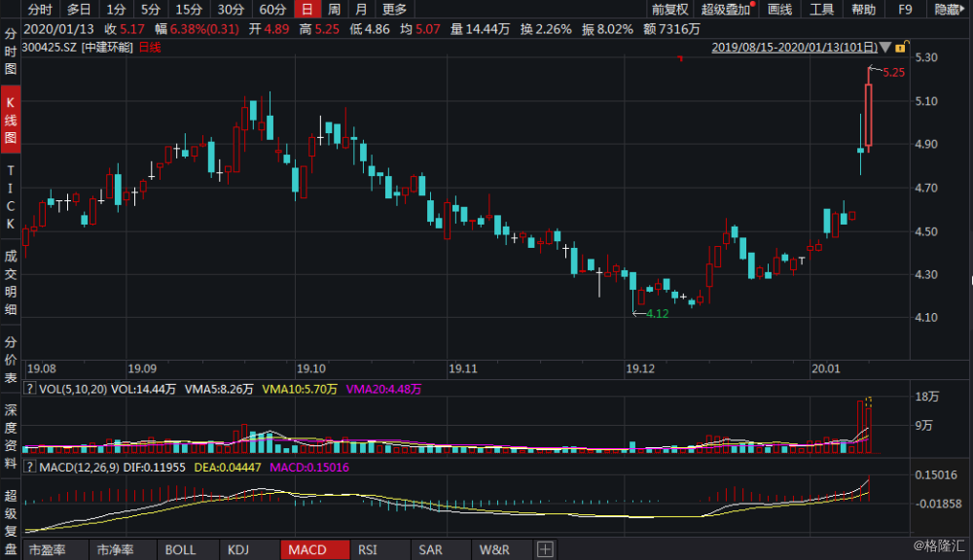The width and height of the screenshot is (973, 560).
Task: Switch to the KDJ indicator tab
Action: pyautogui.click(x=238, y=550)
